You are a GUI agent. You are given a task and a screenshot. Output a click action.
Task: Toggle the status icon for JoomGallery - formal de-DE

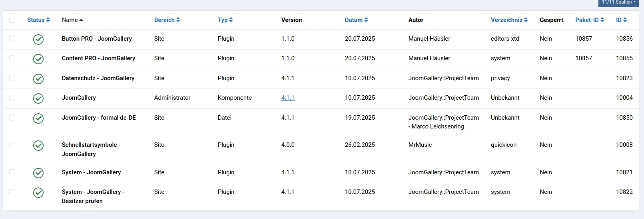[x=38, y=118]
